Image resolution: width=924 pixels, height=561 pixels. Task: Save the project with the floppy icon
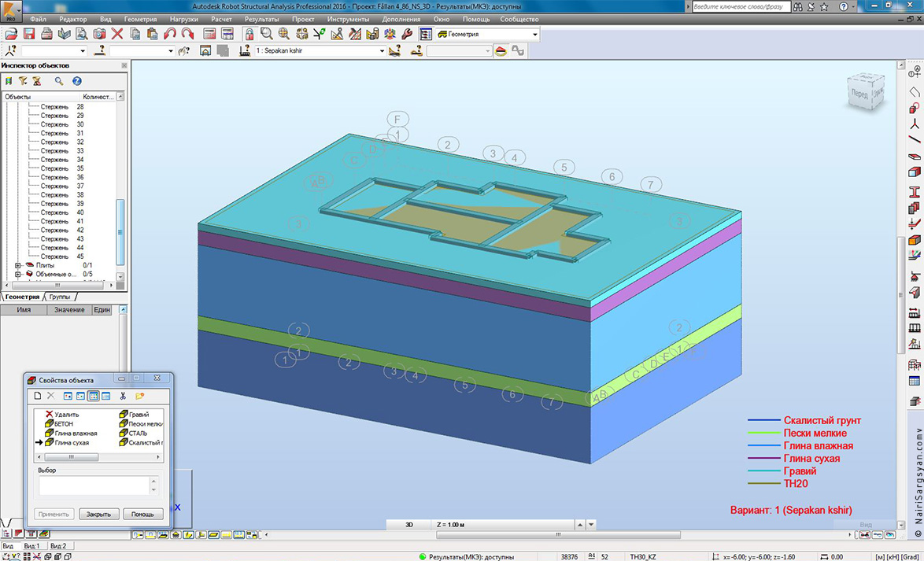click(x=29, y=34)
